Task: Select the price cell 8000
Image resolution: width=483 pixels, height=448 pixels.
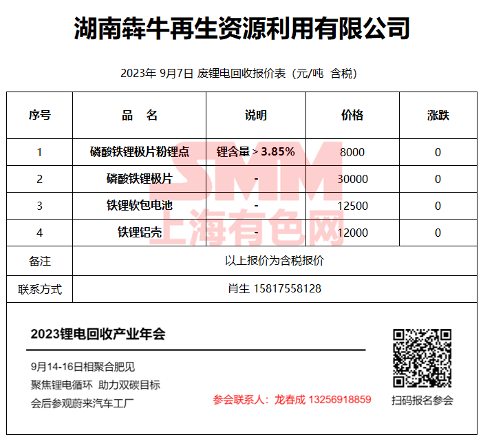Action: coord(352,152)
